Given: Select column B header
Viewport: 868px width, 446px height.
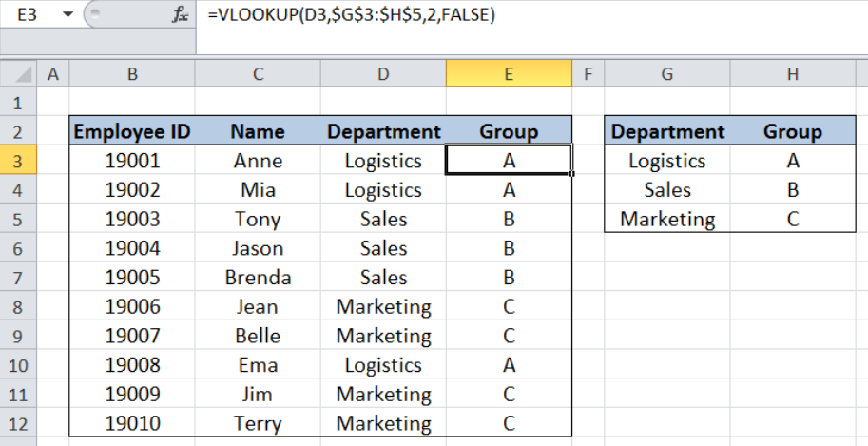Looking at the screenshot, I should coord(132,73).
